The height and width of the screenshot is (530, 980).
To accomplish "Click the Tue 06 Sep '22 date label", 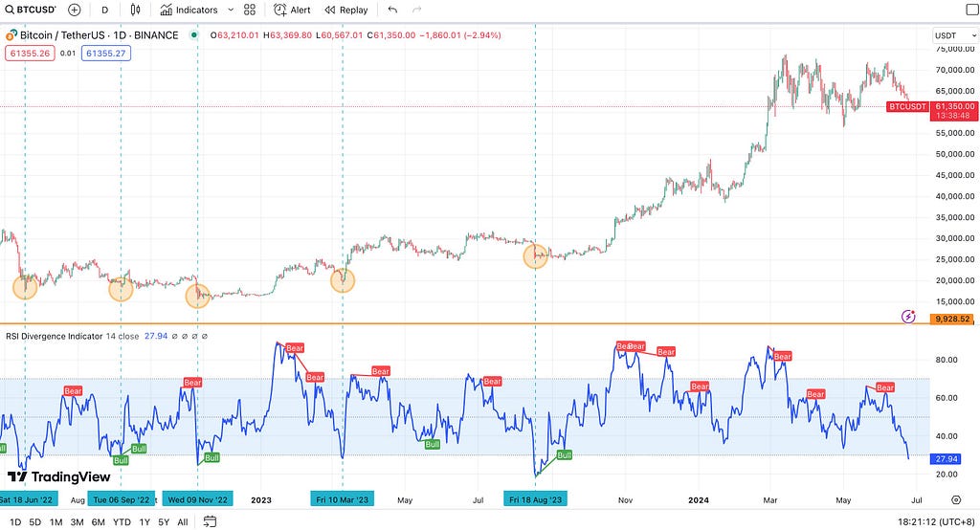I will click(122, 498).
